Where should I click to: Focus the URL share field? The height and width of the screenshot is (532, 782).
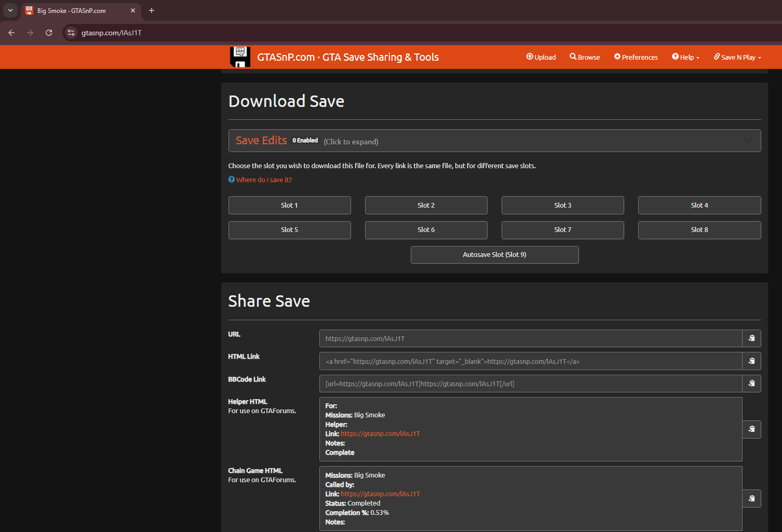coord(531,338)
